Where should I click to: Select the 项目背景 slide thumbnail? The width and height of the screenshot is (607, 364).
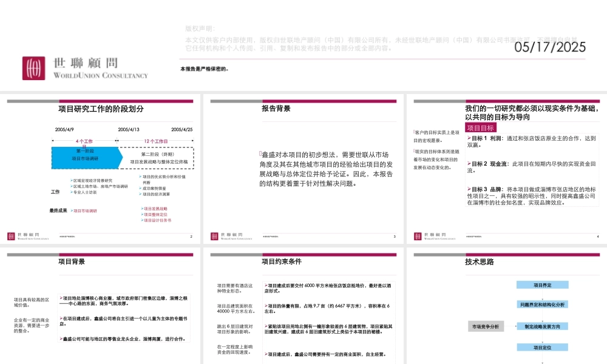(101, 306)
